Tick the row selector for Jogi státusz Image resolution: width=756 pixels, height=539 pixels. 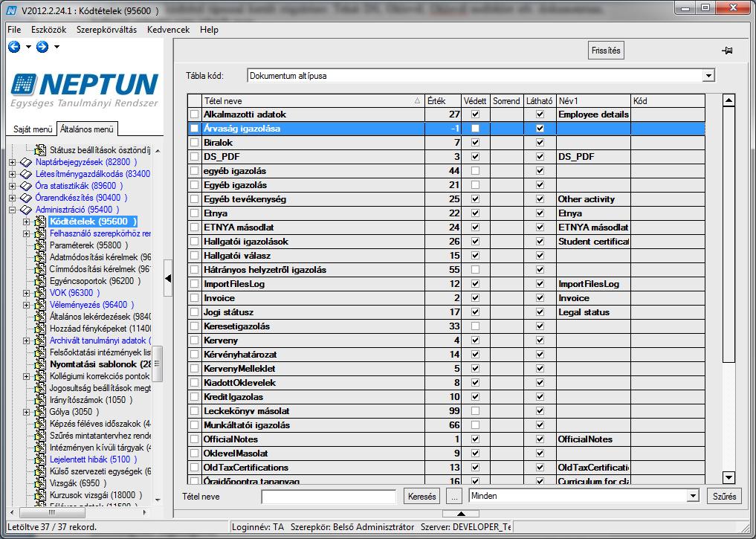[x=194, y=312]
